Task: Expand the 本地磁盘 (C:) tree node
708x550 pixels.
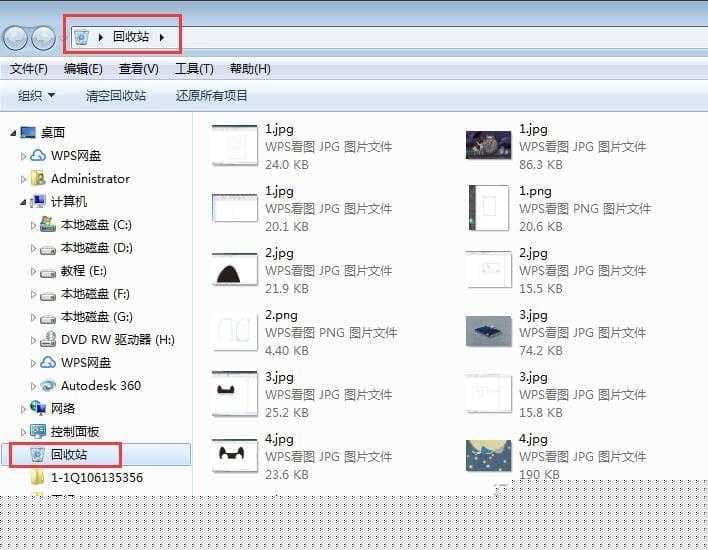Action: point(33,225)
